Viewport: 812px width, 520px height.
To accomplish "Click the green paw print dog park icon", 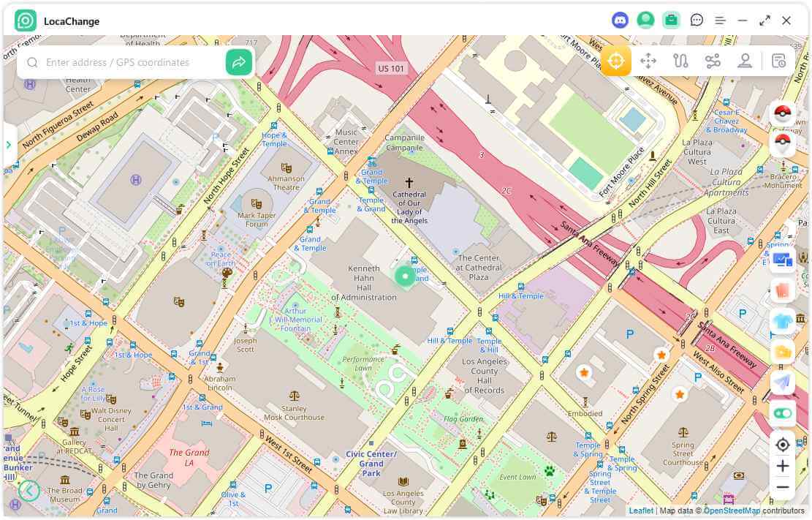I will point(549,471).
